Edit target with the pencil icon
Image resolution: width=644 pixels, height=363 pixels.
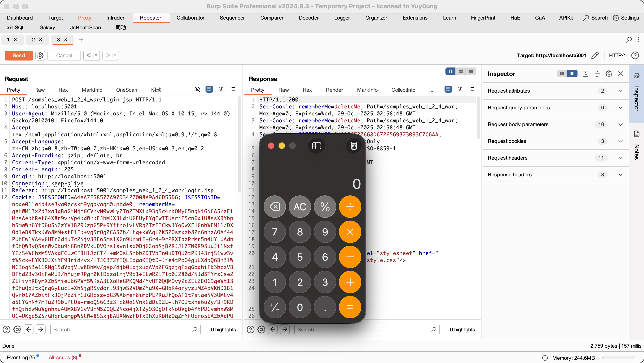click(595, 55)
